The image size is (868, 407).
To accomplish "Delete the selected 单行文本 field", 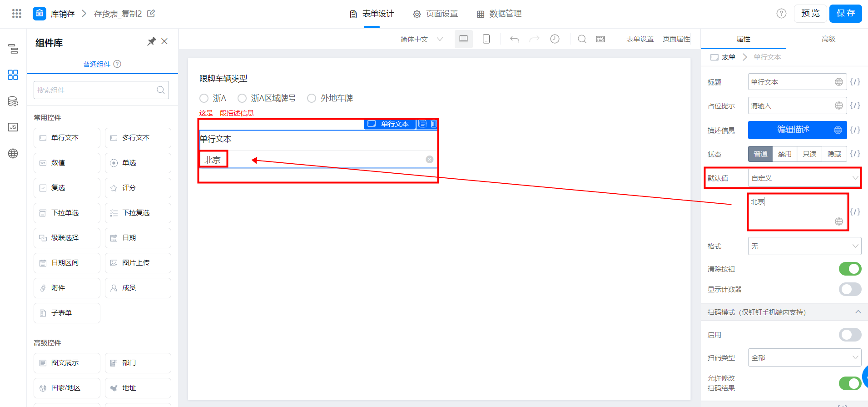I will pos(434,124).
